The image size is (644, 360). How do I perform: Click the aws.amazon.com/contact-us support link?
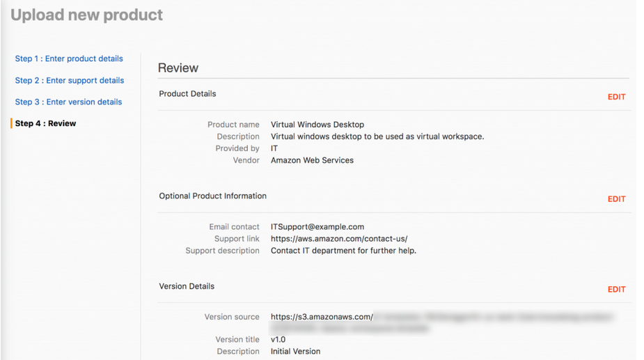(339, 239)
